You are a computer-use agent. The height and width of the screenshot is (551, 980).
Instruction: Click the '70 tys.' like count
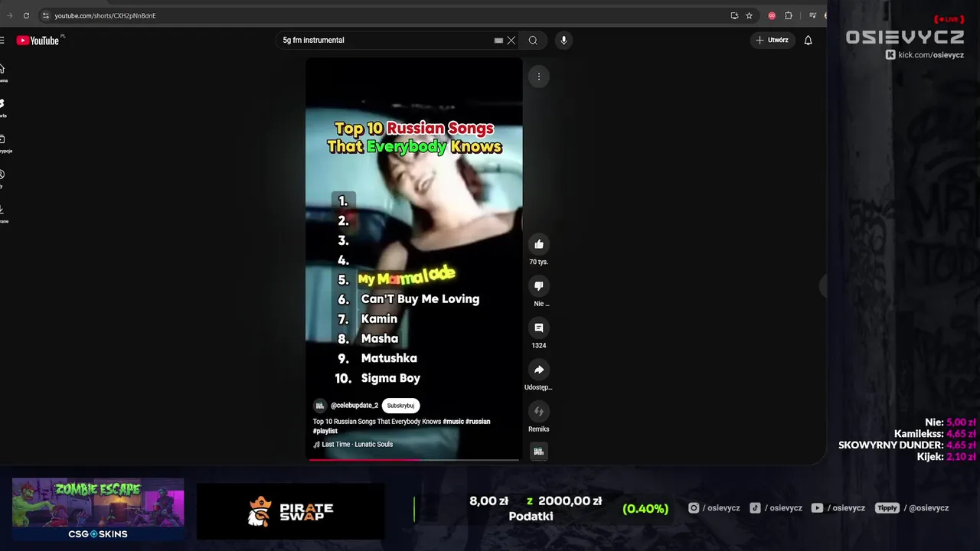538,262
